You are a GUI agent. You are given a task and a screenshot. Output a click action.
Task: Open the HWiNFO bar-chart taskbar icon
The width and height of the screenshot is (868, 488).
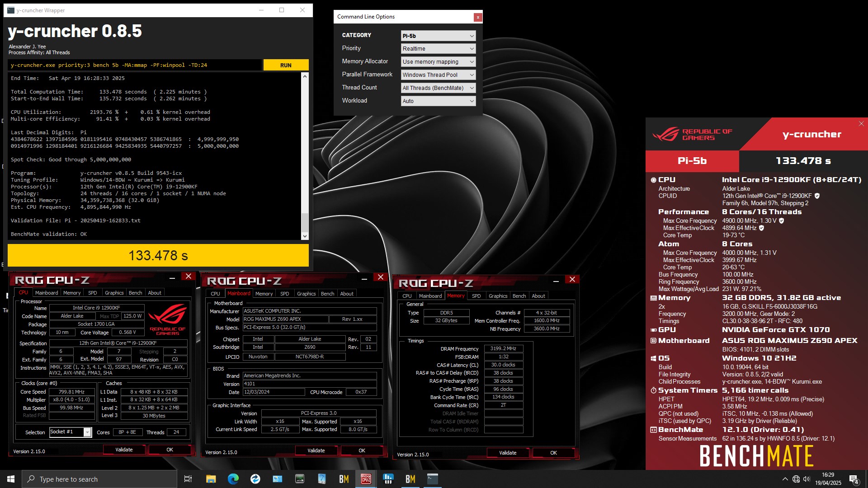tap(388, 479)
